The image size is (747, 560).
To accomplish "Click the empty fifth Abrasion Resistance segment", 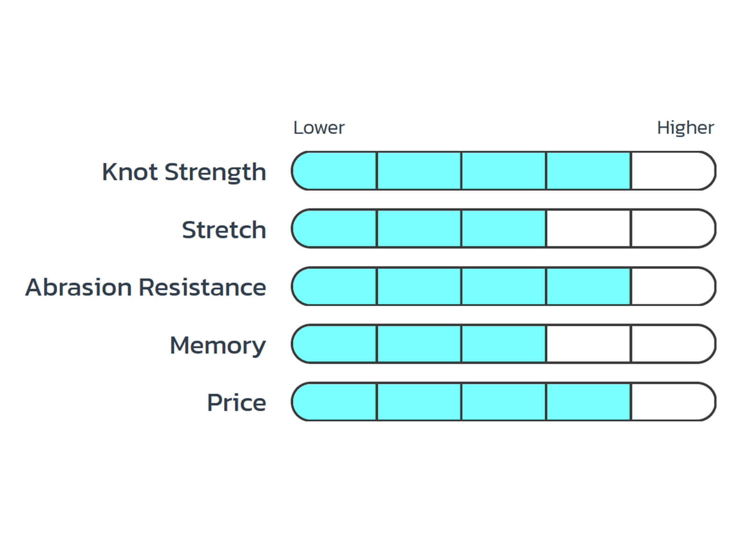I will pos(672,287).
